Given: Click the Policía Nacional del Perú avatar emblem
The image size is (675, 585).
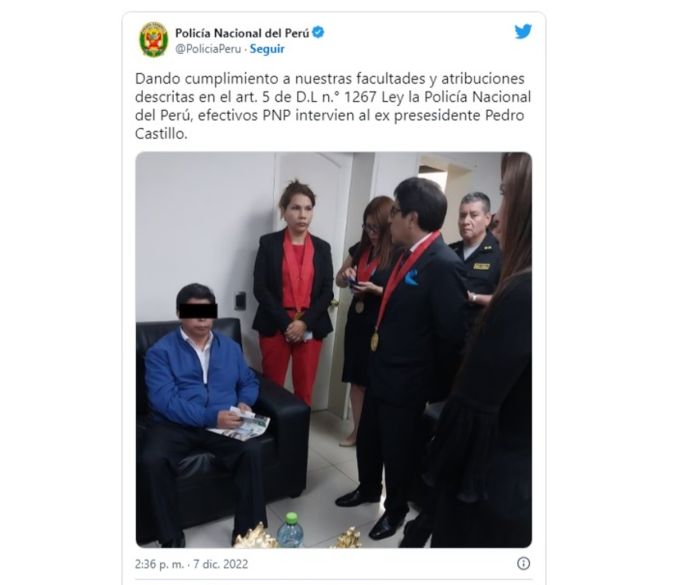Looking at the screenshot, I should (154, 40).
